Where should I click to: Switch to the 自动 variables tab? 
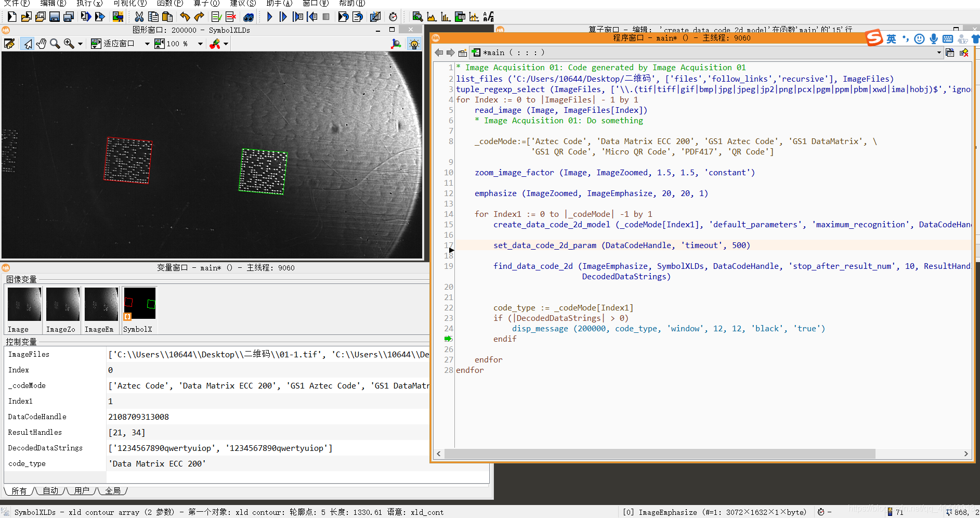50,491
